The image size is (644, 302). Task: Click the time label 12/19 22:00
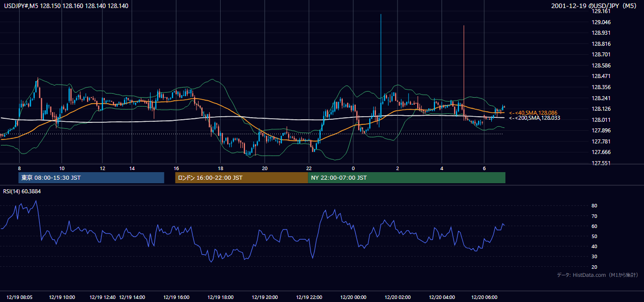309,297
